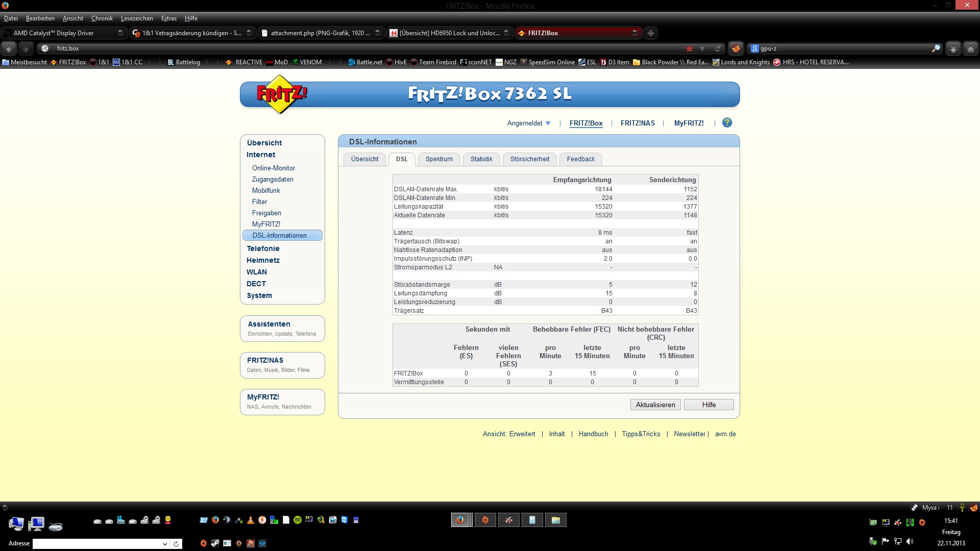
Task: Open the Lesezeichen menu
Action: point(137,18)
